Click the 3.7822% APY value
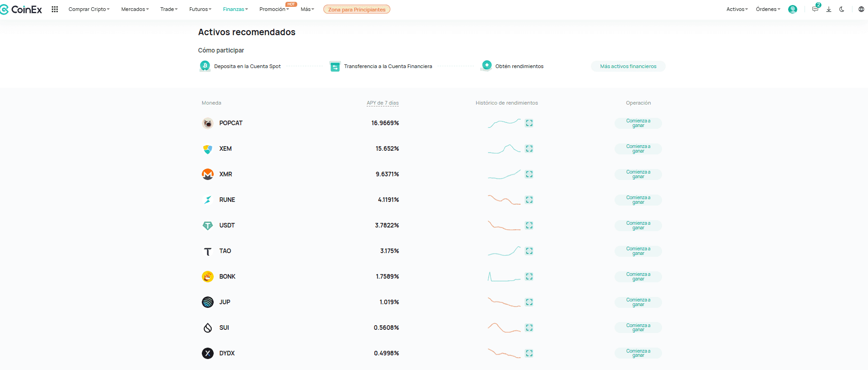The image size is (868, 370). click(387, 225)
